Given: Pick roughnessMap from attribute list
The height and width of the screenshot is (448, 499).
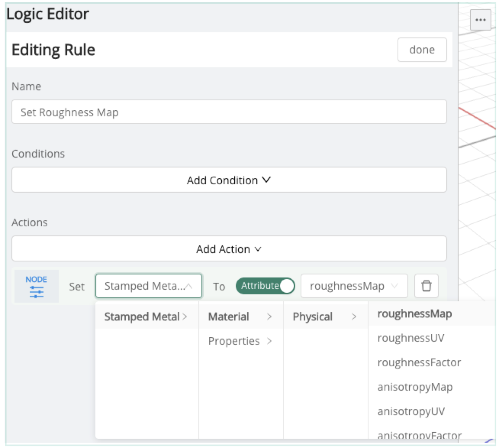Looking at the screenshot, I should [414, 314].
